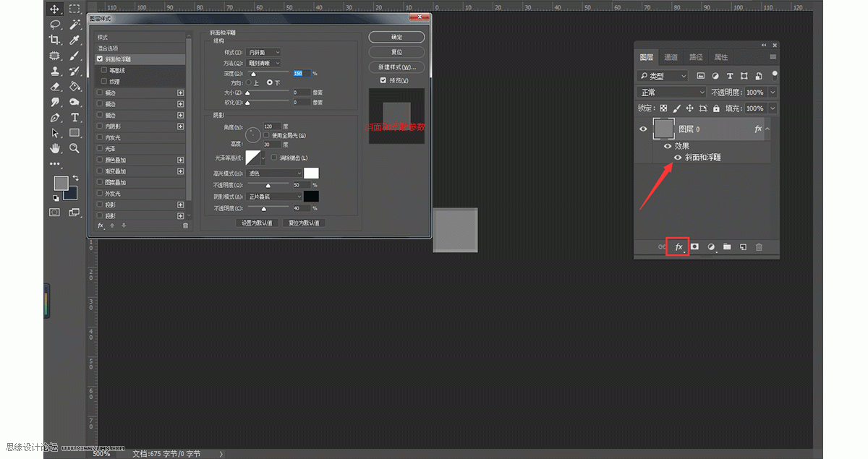Select the Hand tool

pos(55,148)
